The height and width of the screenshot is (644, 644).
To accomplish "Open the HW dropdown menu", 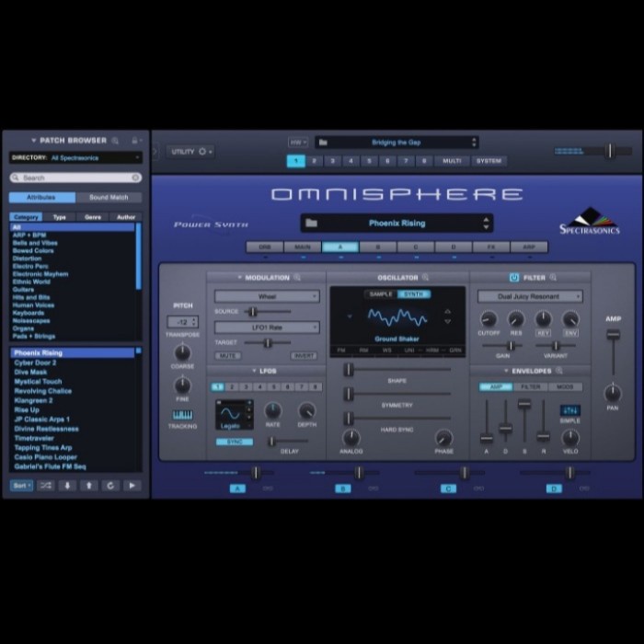I will [298, 143].
